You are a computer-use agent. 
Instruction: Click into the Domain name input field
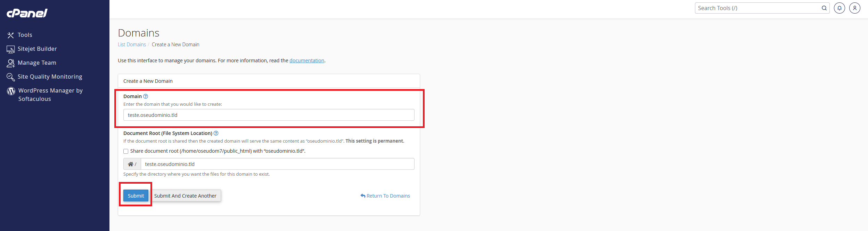269,115
